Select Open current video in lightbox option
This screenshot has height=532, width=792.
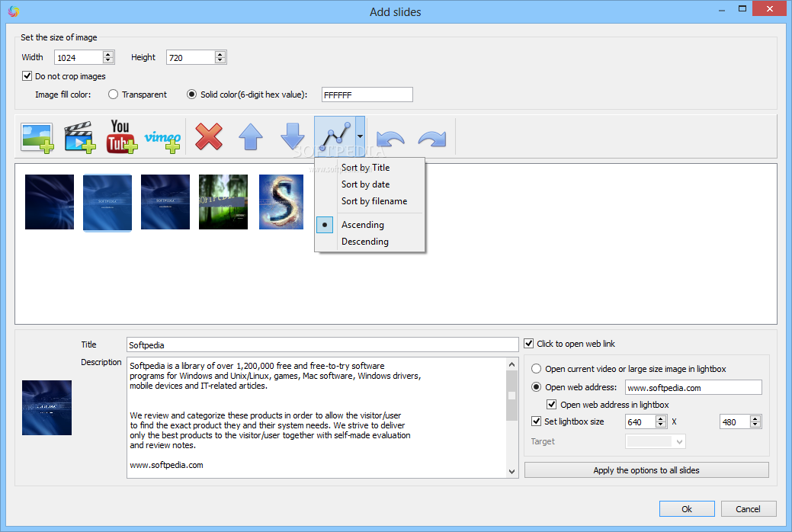(537, 369)
